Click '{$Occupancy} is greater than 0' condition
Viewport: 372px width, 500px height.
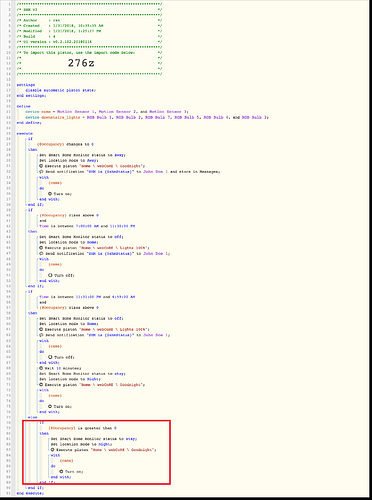pyautogui.click(x=83, y=428)
